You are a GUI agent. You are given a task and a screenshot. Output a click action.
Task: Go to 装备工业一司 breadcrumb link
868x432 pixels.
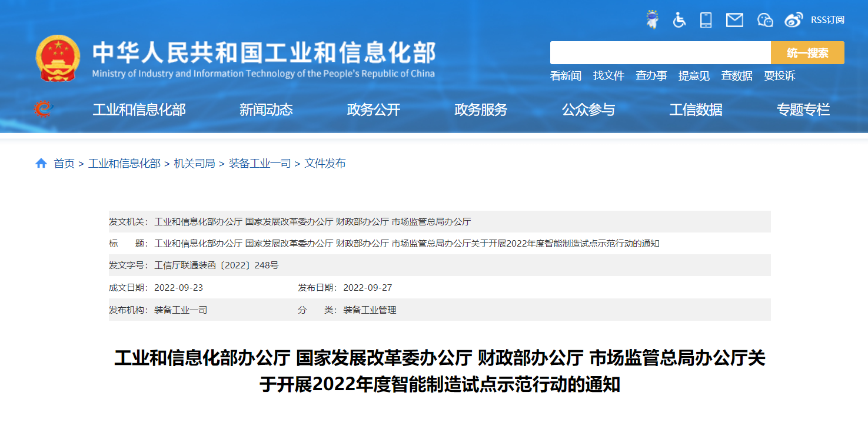(x=260, y=164)
